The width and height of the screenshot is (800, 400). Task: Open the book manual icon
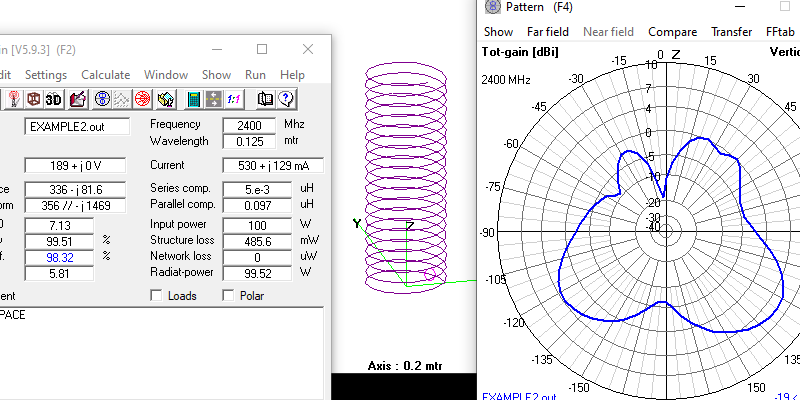pos(265,99)
